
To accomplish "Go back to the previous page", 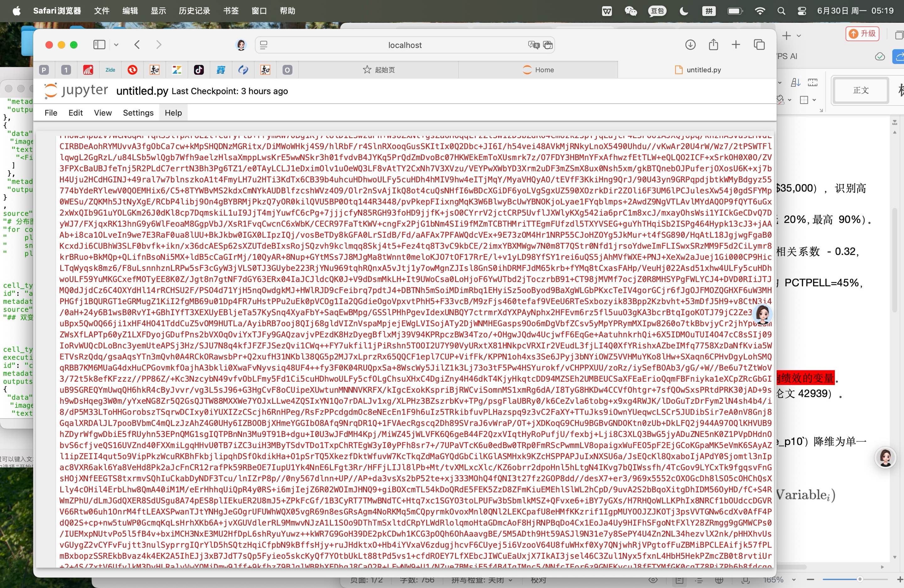I will (137, 45).
